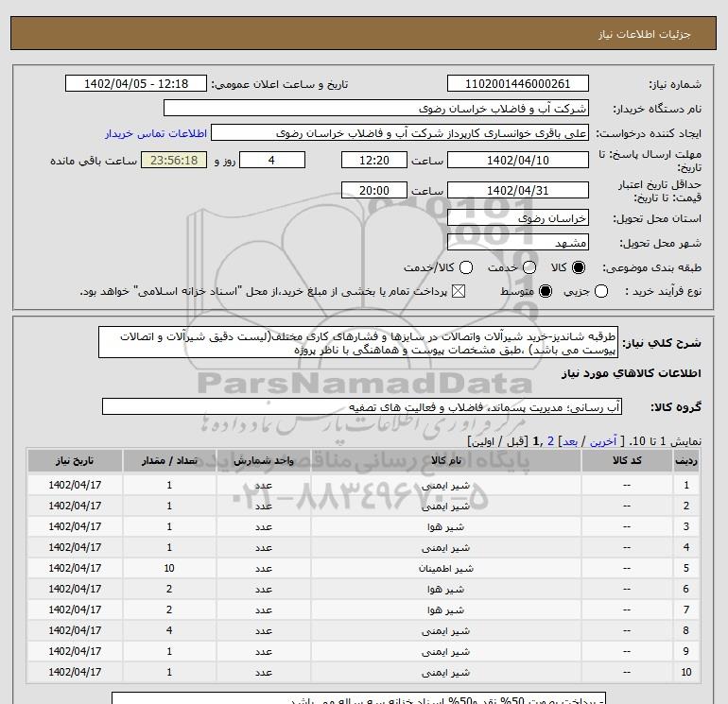Click the عدد unit in row 3
This screenshot has width=728, height=704.
[263, 526]
